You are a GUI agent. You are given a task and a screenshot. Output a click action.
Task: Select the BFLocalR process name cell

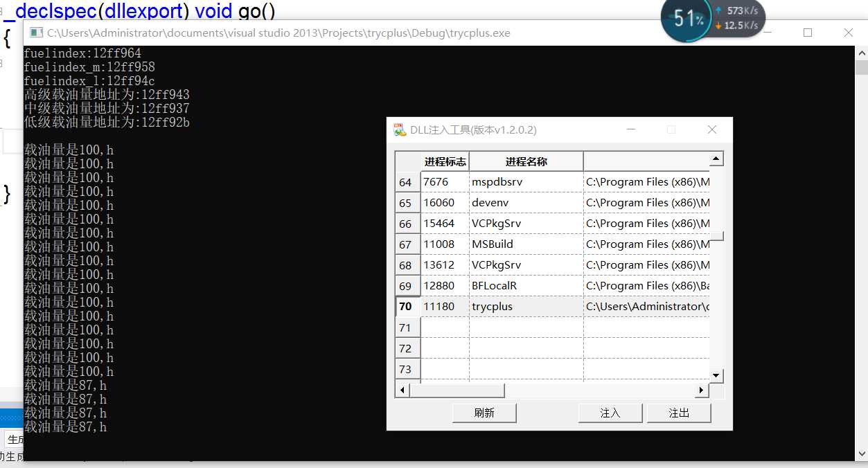pyautogui.click(x=526, y=286)
